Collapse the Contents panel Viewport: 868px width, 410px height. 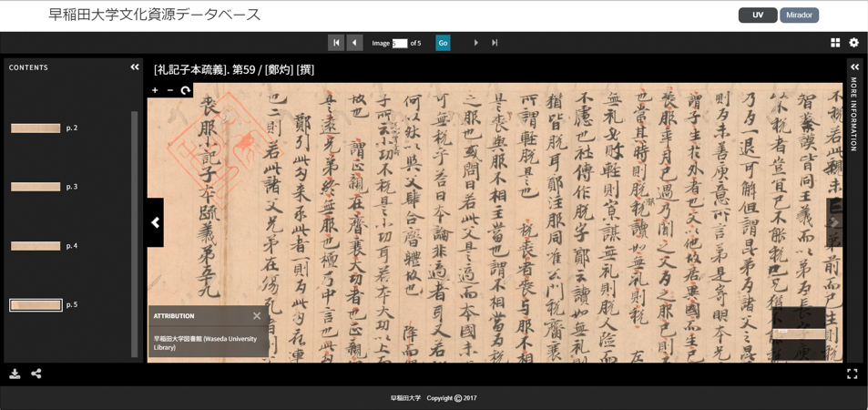[135, 67]
